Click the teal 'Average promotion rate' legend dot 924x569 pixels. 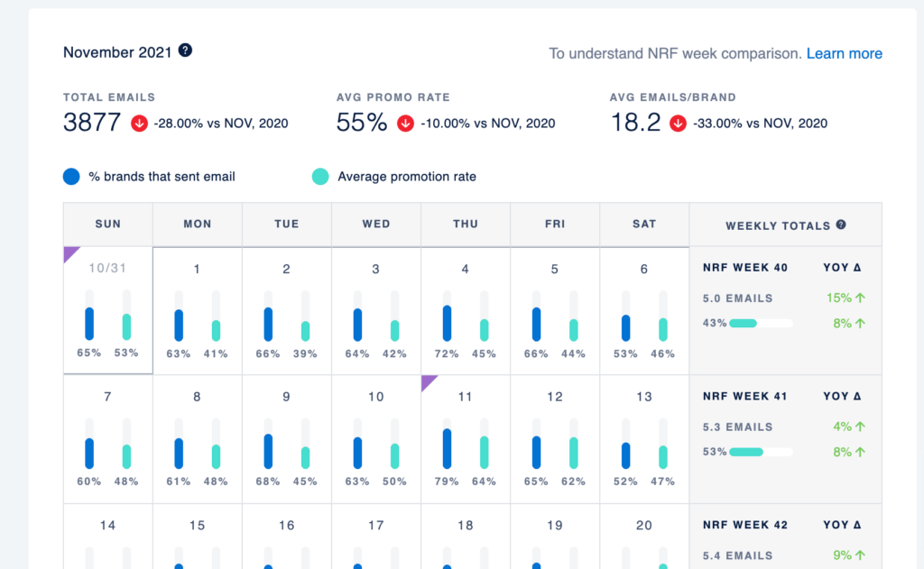(x=320, y=177)
